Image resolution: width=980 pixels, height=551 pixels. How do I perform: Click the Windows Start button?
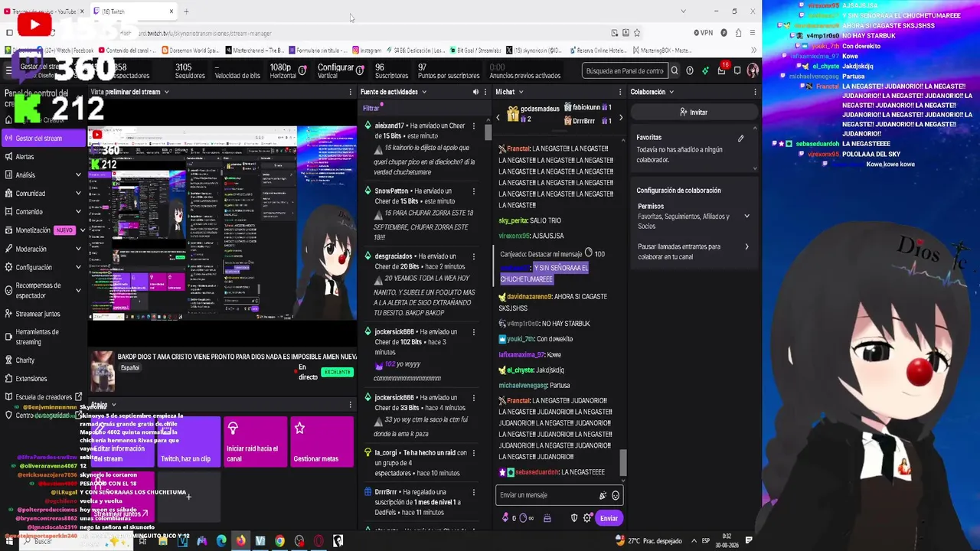8,541
